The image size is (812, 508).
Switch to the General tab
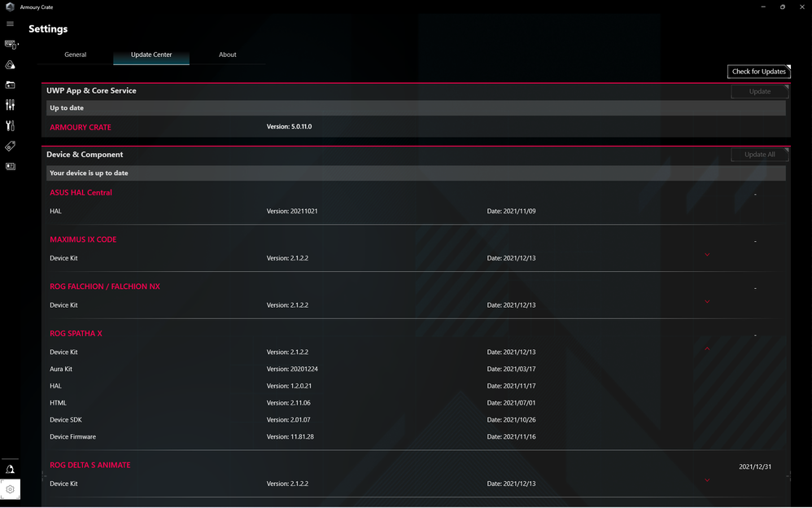(x=75, y=55)
